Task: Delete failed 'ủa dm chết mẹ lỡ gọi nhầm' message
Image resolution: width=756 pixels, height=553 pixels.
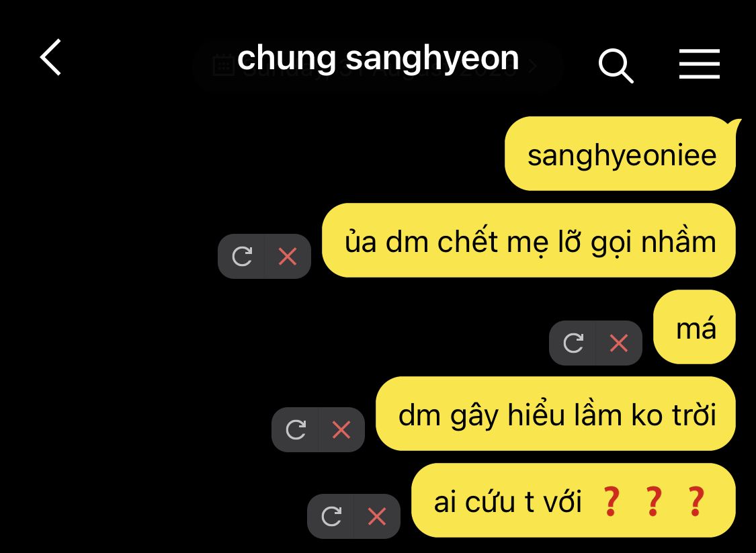Action: pyautogui.click(x=288, y=257)
